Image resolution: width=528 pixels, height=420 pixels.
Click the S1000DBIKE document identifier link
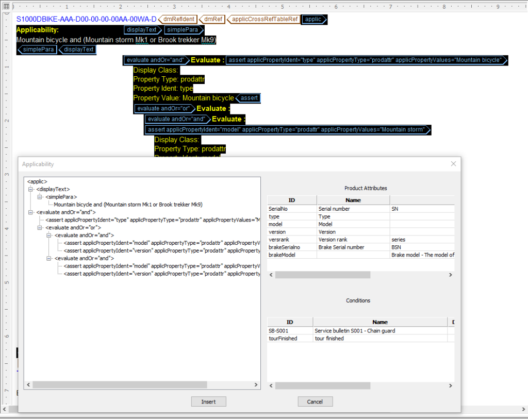pos(86,19)
